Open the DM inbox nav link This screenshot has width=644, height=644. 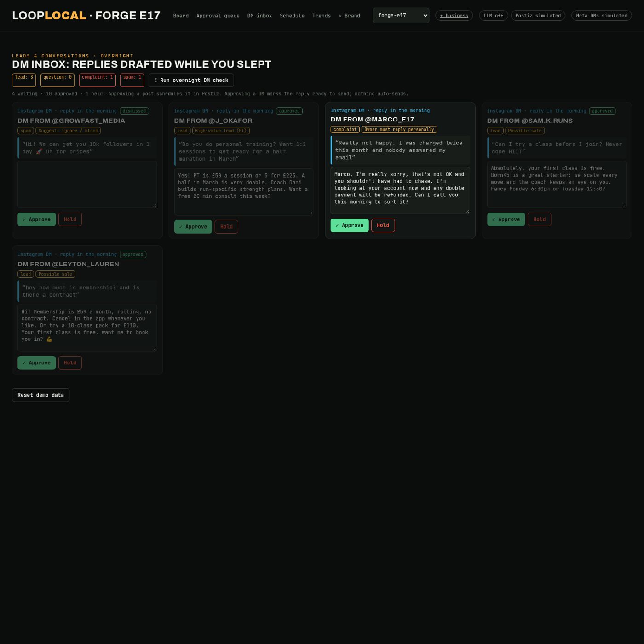click(259, 16)
